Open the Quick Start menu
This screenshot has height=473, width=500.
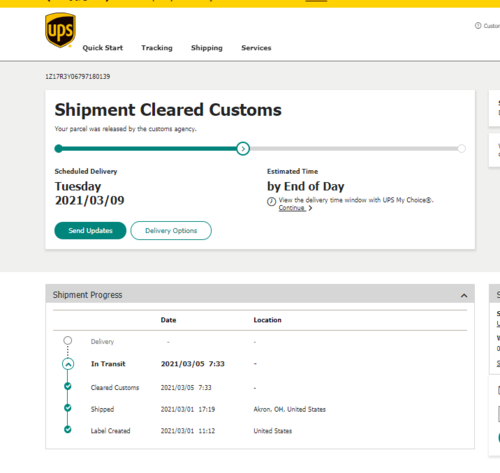(x=103, y=48)
